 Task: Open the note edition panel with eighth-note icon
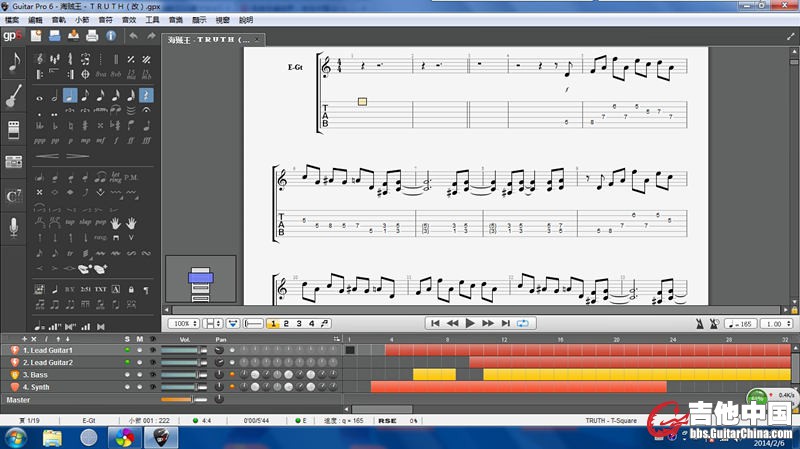pos(14,63)
